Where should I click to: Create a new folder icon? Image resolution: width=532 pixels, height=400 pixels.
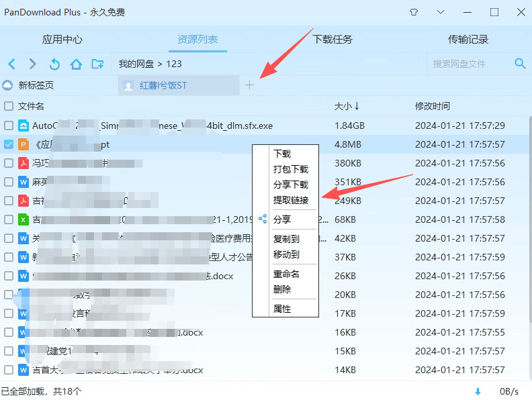tap(98, 64)
